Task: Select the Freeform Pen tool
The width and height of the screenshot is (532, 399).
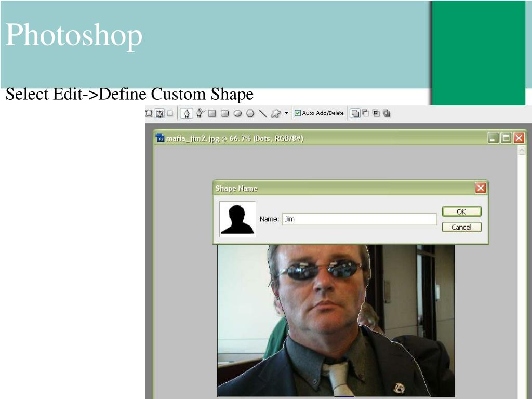Action: tap(200, 113)
